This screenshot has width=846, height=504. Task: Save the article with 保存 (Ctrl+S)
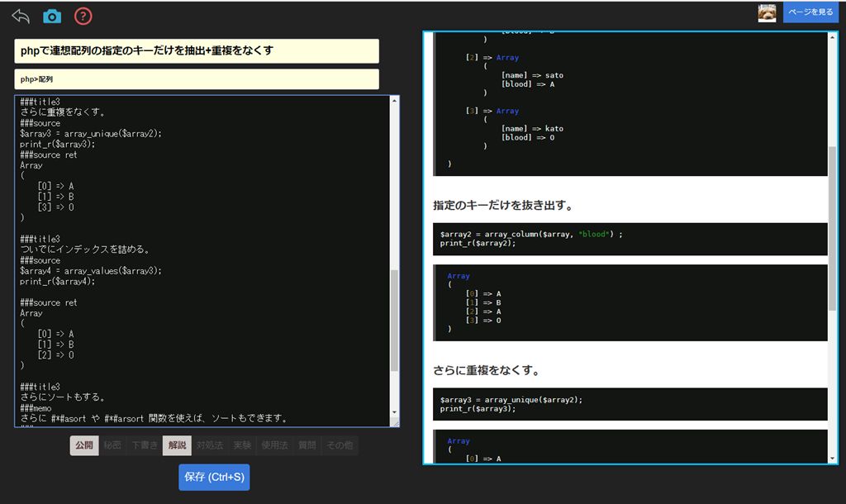[x=214, y=477]
